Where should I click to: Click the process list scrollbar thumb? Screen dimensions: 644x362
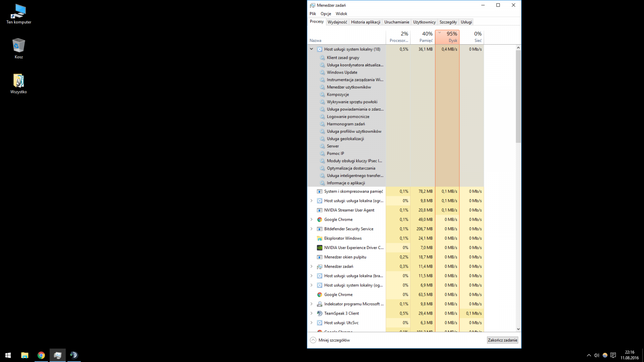(x=518, y=97)
